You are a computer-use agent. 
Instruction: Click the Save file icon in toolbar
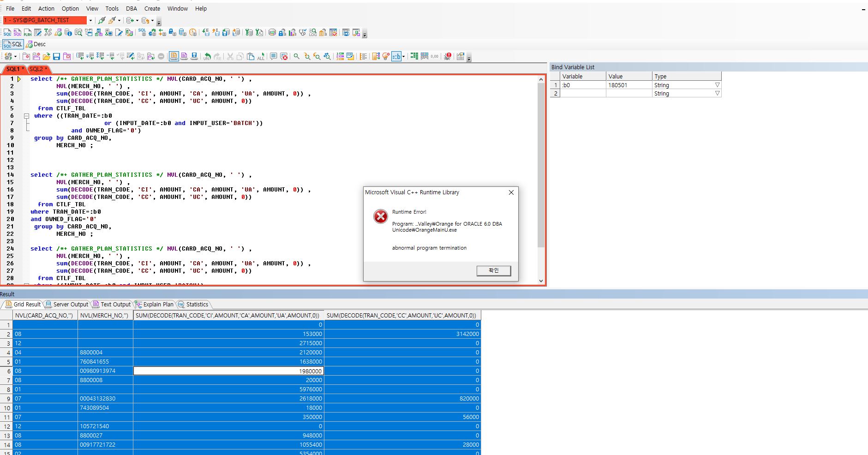(x=57, y=56)
